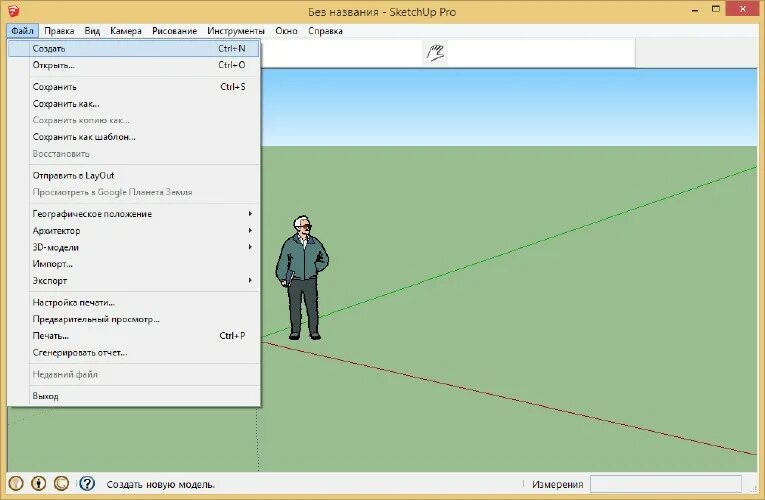The height and width of the screenshot is (500, 765).
Task: Click Просмотреть в Google Планета Земля
Action: coord(134,192)
